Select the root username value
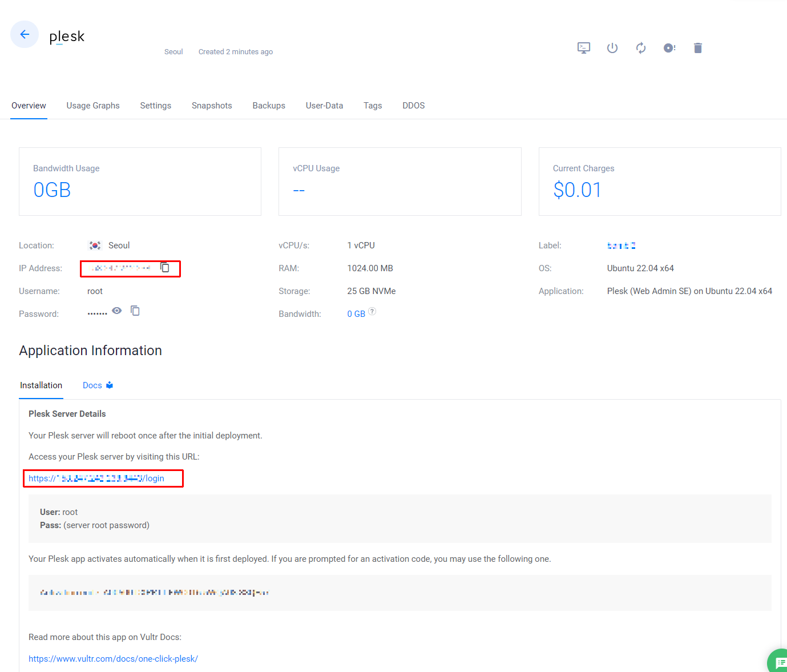This screenshot has height=672, width=787. click(x=95, y=291)
